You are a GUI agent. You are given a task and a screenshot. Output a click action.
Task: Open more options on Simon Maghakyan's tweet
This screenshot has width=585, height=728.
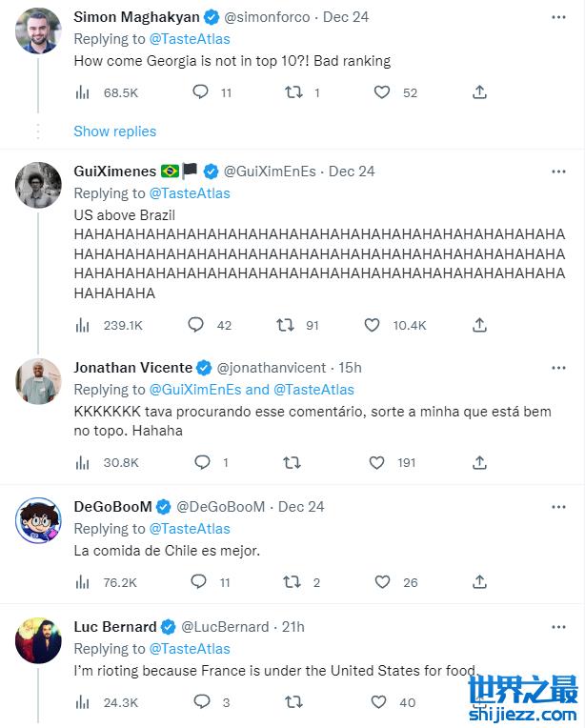coord(558,17)
